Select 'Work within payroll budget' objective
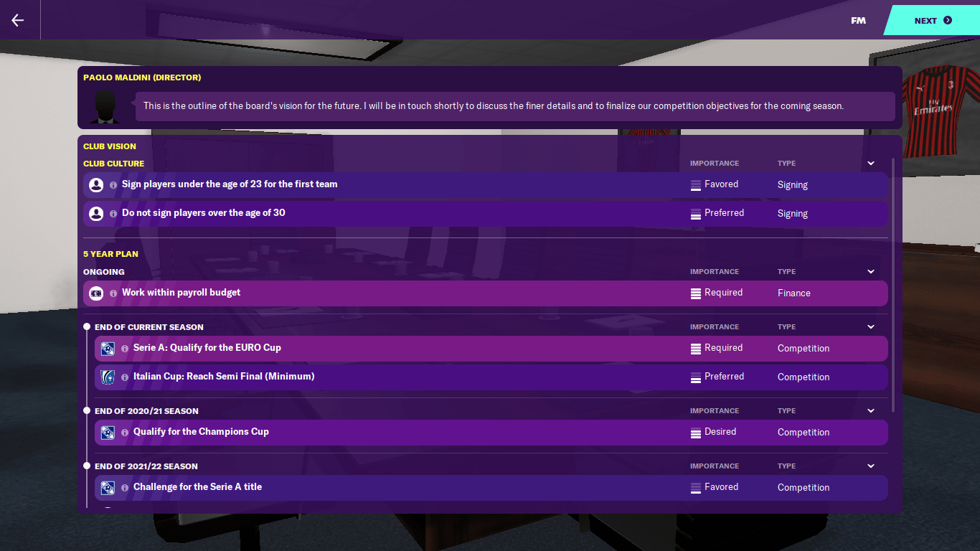The width and height of the screenshot is (980, 551). (486, 293)
